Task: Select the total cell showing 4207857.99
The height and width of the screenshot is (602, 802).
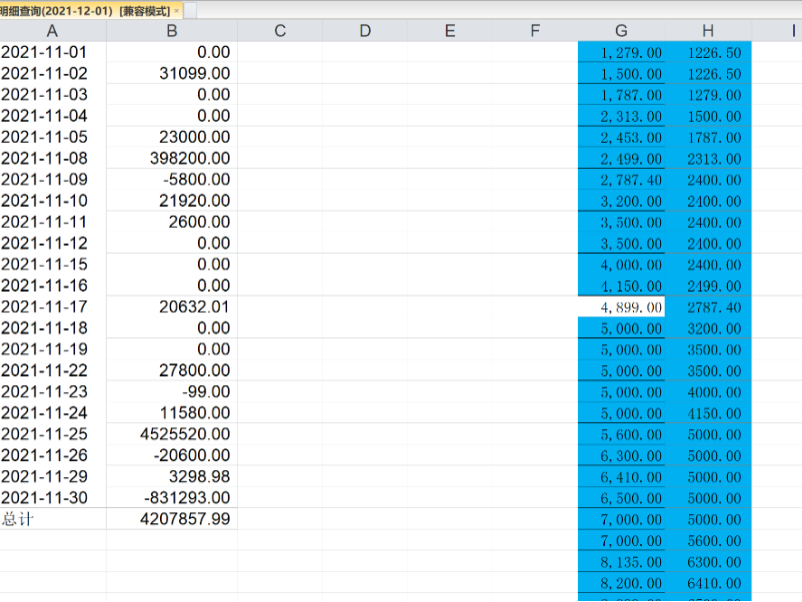Action: point(172,519)
